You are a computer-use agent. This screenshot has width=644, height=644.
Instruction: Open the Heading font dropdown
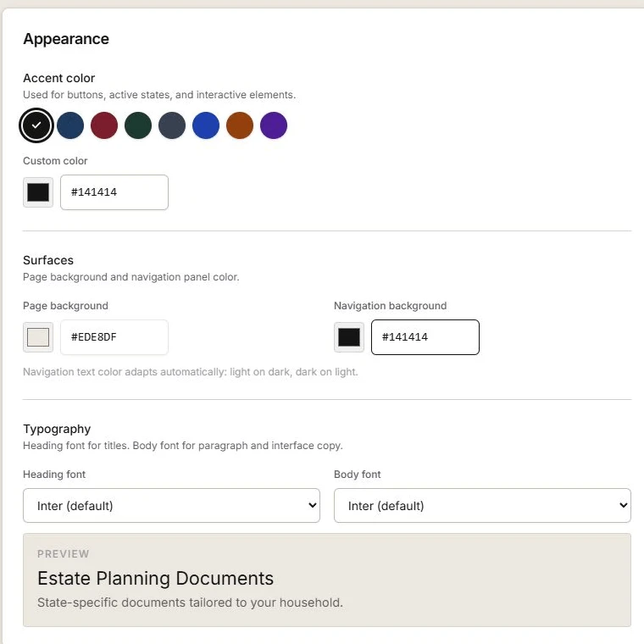point(171,506)
